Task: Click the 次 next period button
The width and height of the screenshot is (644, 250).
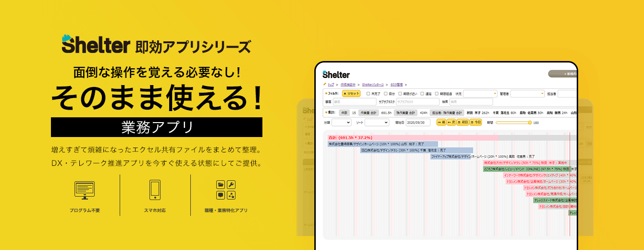Action: click(451, 122)
